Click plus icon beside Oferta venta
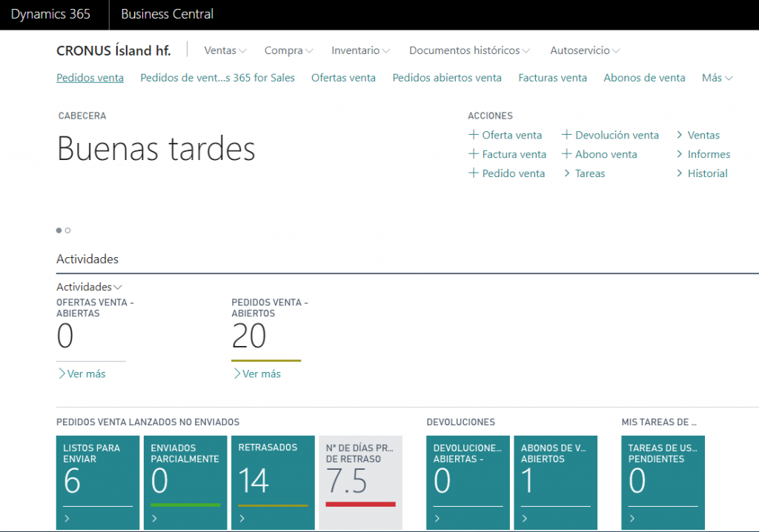The image size is (759, 532). tap(474, 135)
